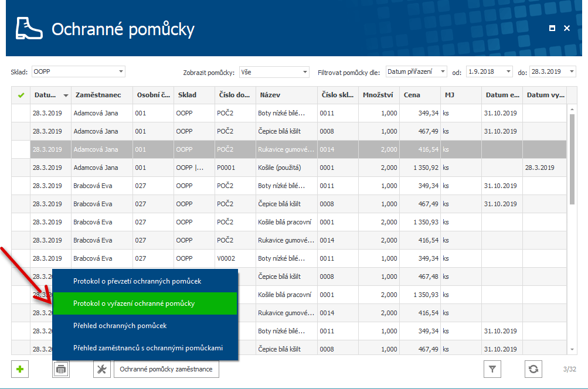Select Přehled zaměstnanců s ochrannými pomůckami
The width and height of the screenshot is (588, 389).
click(145, 348)
